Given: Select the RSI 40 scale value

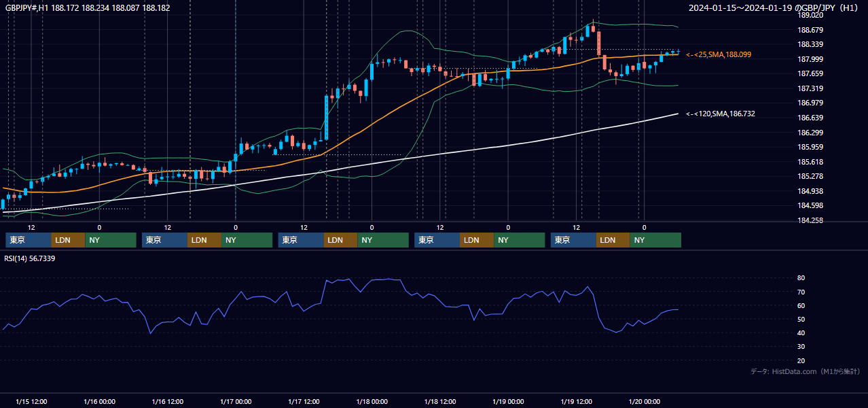Looking at the screenshot, I should 801,333.
